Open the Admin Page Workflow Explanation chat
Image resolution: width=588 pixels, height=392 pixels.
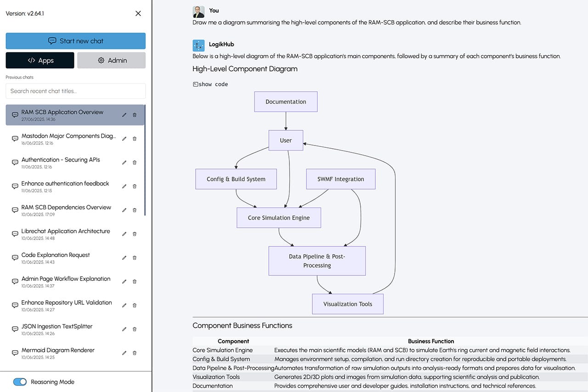pyautogui.click(x=66, y=279)
